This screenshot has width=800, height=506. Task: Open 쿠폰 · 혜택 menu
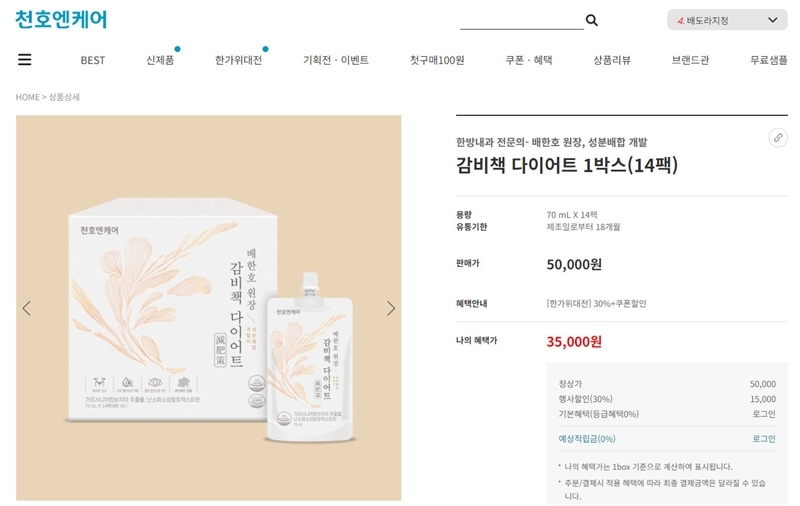529,60
